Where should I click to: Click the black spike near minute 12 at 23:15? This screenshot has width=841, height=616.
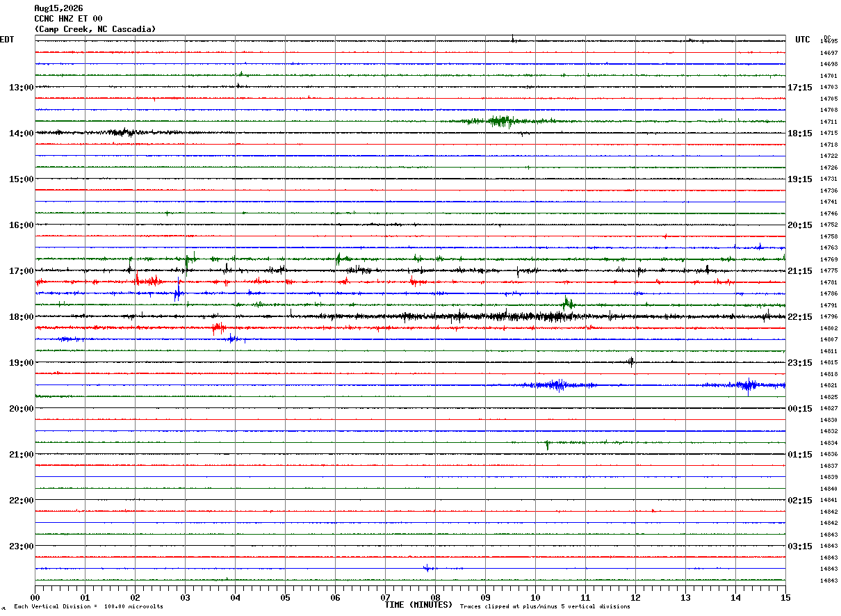click(631, 362)
